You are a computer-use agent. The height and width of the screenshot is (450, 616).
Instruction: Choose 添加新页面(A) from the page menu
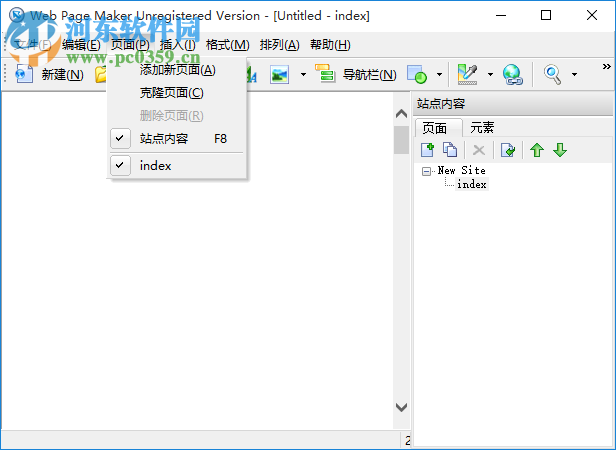point(178,70)
